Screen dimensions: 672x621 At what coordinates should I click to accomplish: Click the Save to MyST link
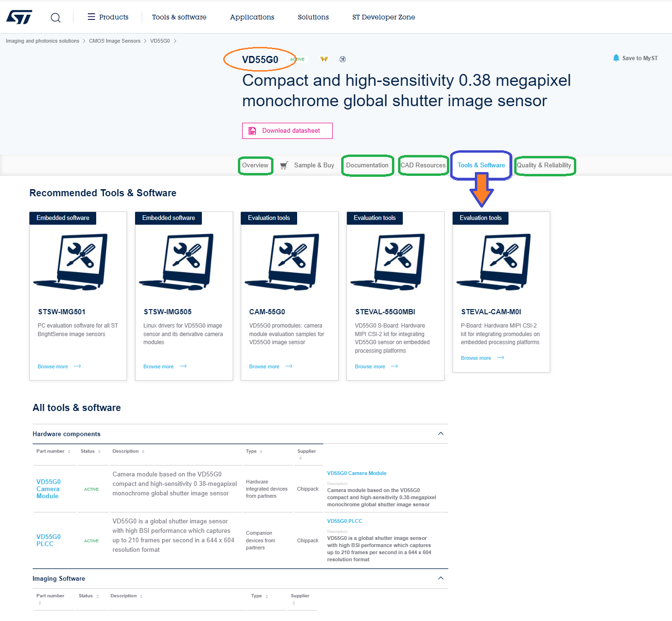[x=640, y=58]
